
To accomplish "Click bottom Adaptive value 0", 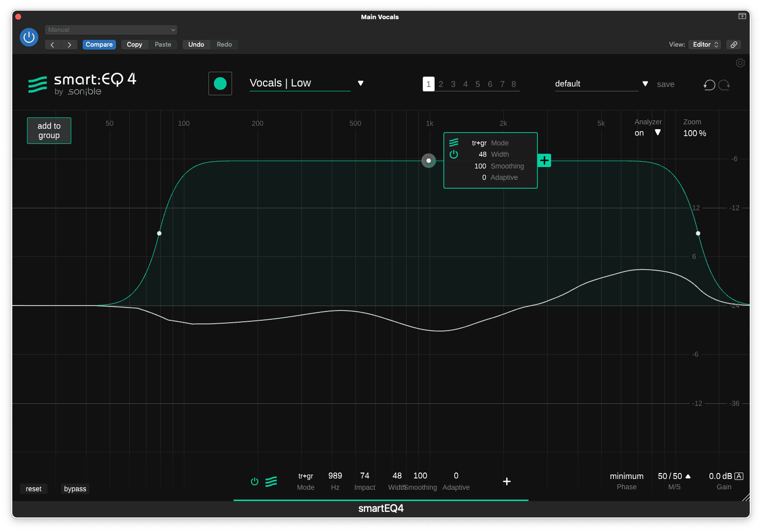I will coord(456,476).
